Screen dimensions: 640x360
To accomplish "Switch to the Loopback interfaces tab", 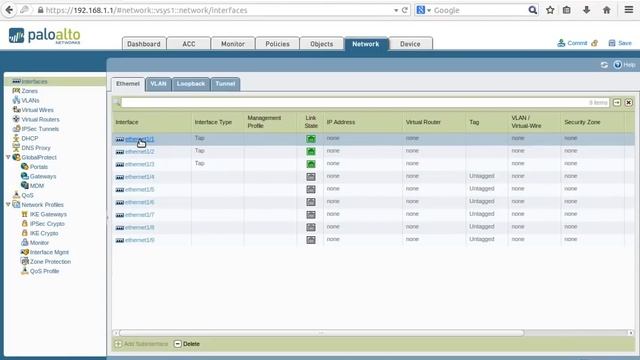I will [x=191, y=84].
